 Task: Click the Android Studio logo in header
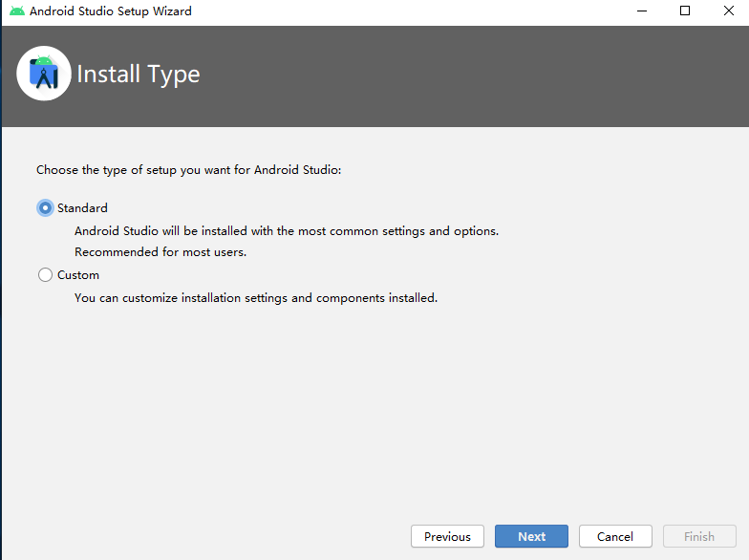(44, 73)
